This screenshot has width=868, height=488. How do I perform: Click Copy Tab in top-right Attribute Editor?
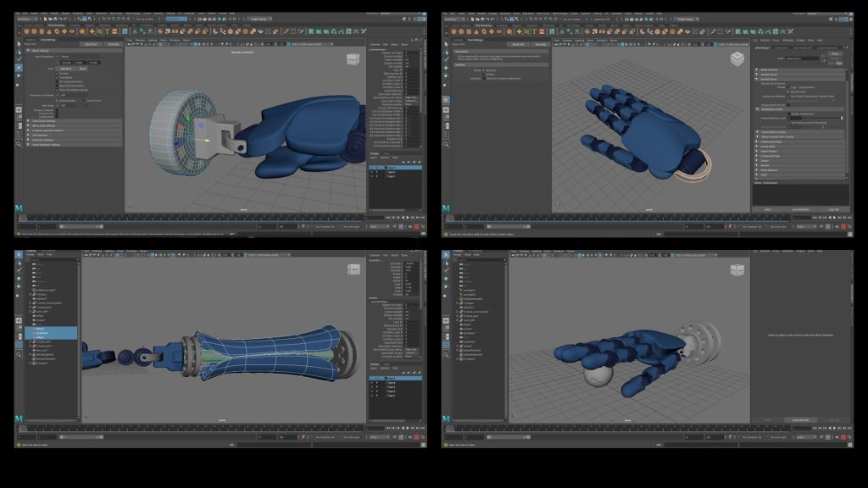(x=834, y=209)
